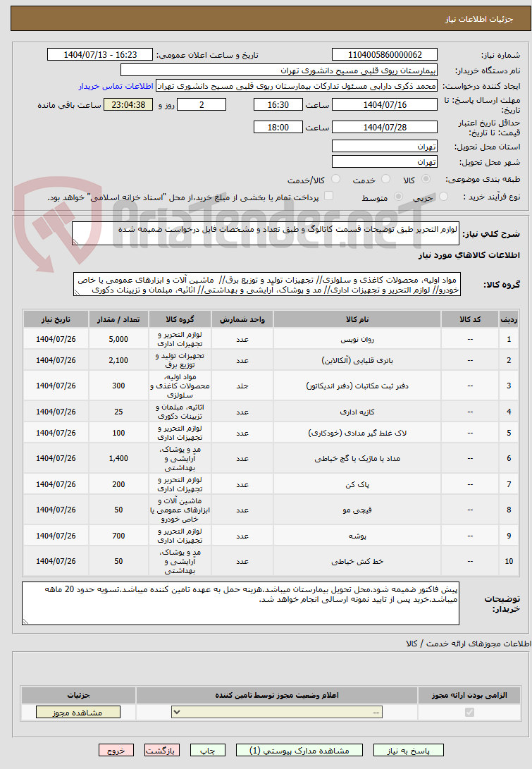Viewport: 532px width, 769px height.
Task: Click the quantity cell 700
Action: coord(118,536)
